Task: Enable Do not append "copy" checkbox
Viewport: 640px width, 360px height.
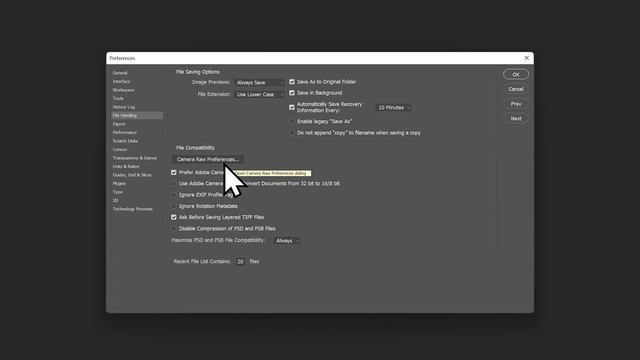Action: (x=292, y=133)
